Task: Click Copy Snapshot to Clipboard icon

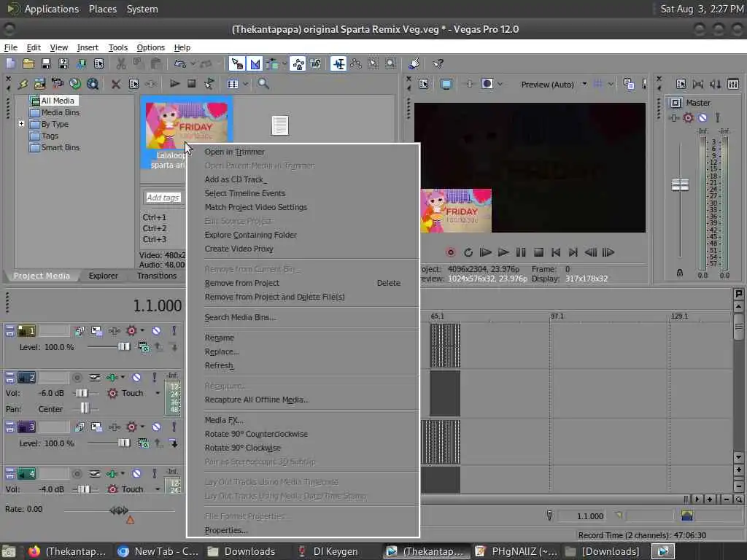Action: click(628, 85)
